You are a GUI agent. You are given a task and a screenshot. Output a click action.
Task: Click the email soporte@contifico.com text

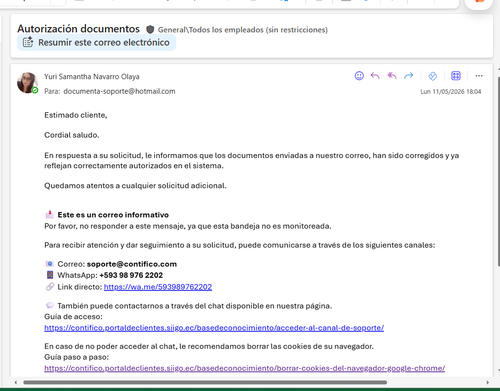pos(132,264)
